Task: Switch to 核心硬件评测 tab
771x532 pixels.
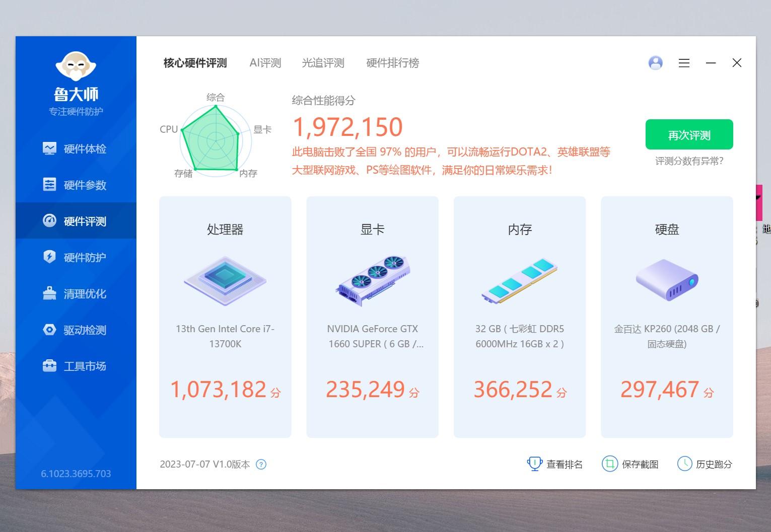Action: (x=195, y=63)
